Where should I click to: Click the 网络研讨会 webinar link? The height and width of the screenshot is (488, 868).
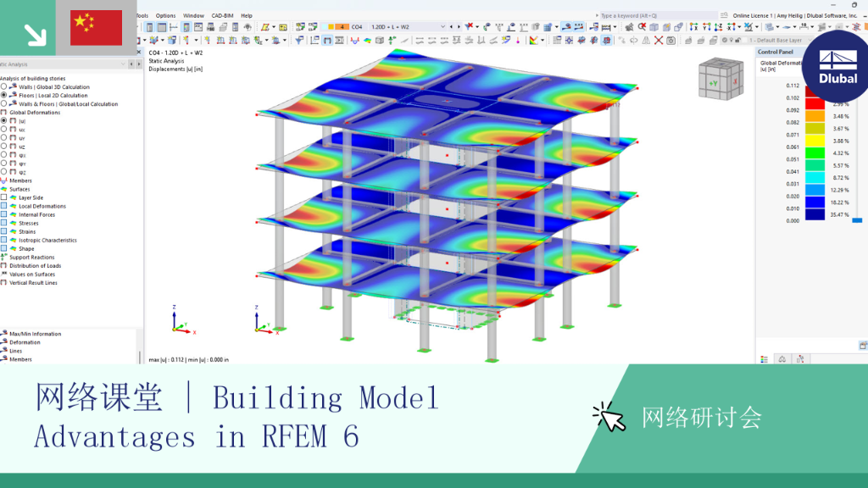pyautogui.click(x=701, y=417)
